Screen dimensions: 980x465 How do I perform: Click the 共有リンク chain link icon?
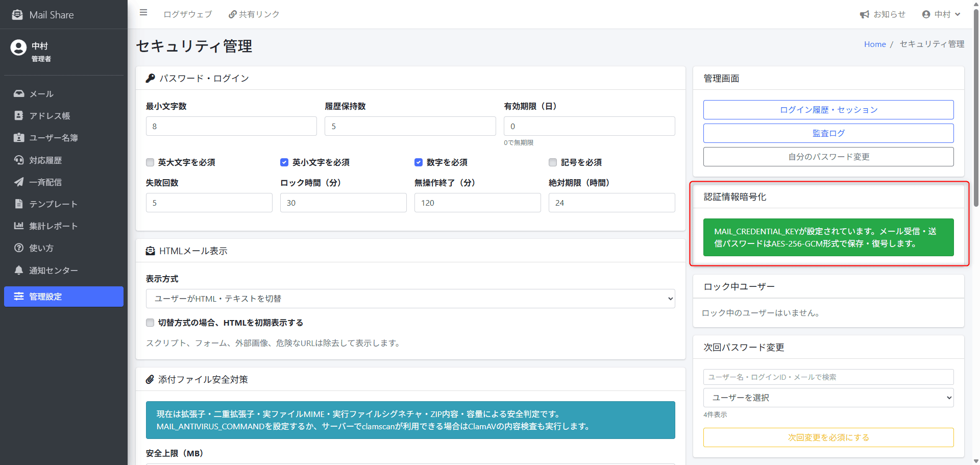pyautogui.click(x=232, y=14)
